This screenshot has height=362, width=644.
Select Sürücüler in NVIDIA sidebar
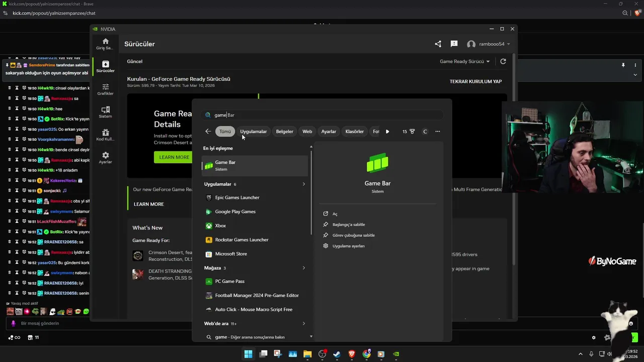click(105, 66)
